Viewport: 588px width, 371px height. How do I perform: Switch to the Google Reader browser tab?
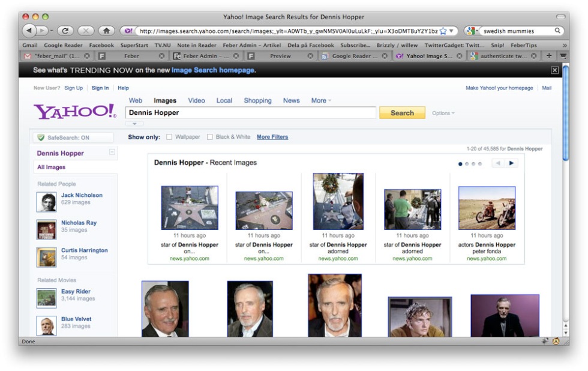coord(352,56)
